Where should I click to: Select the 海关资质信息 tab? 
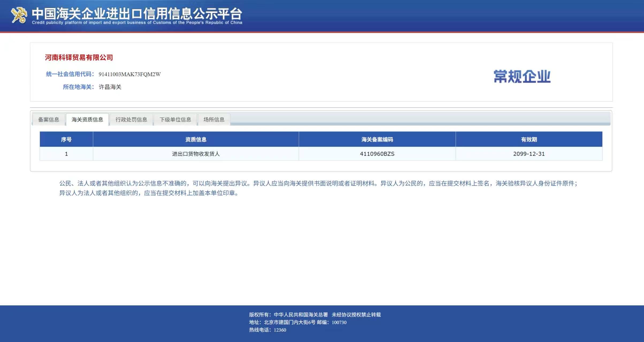click(87, 119)
